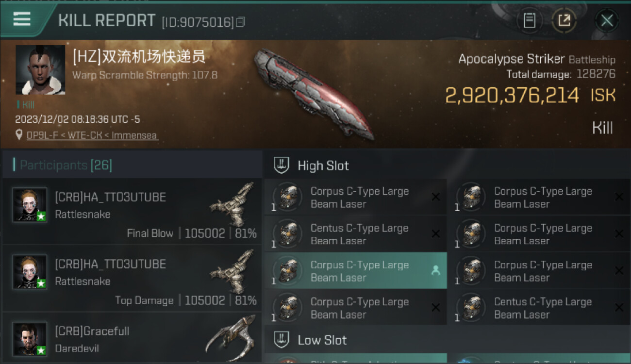Open the DP9L-F location link
This screenshot has width=631, height=364.
(92, 135)
